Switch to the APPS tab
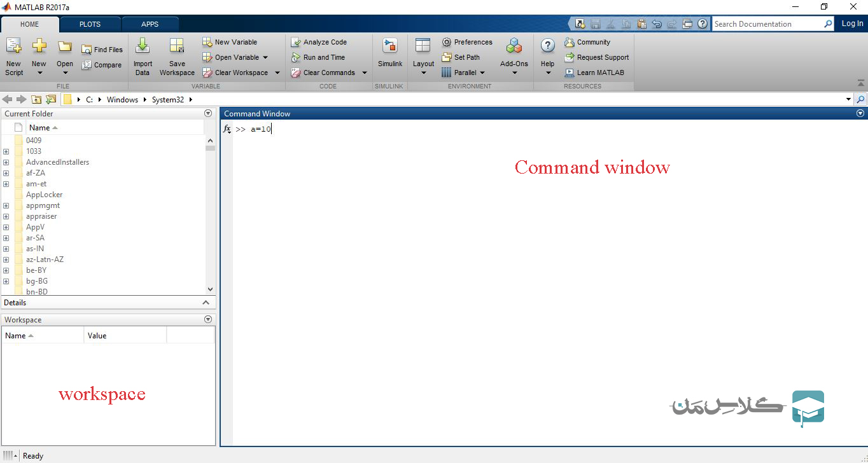The width and height of the screenshot is (868, 463). (150, 24)
